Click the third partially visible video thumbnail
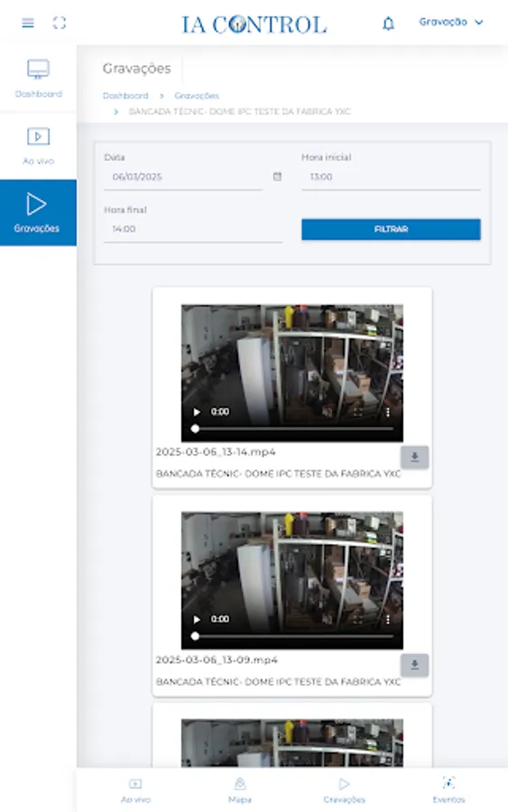 [x=292, y=743]
